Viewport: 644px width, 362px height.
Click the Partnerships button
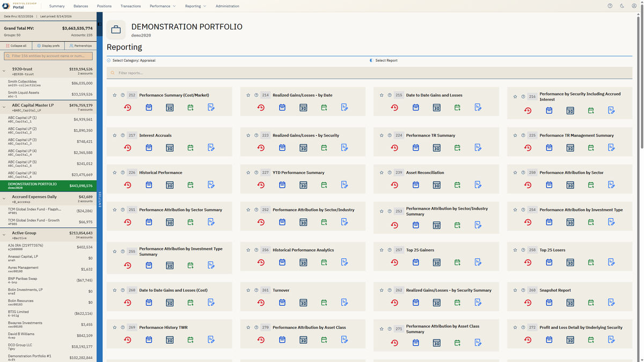[x=80, y=46]
